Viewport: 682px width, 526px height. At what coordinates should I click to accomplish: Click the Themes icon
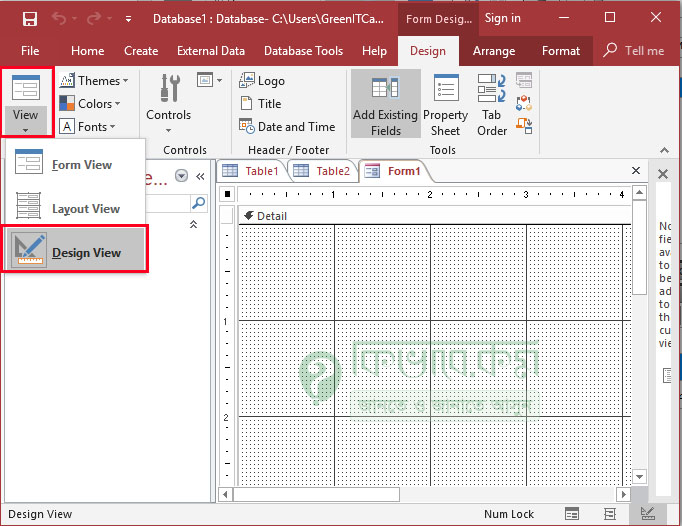coord(67,80)
